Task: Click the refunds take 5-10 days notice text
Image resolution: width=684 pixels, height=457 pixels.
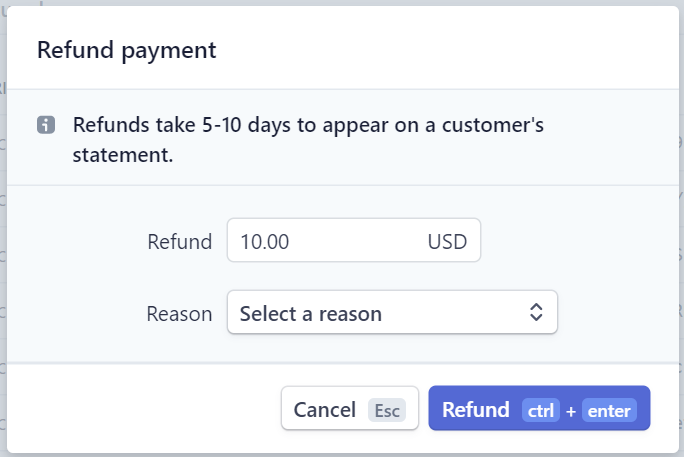Action: (308, 140)
